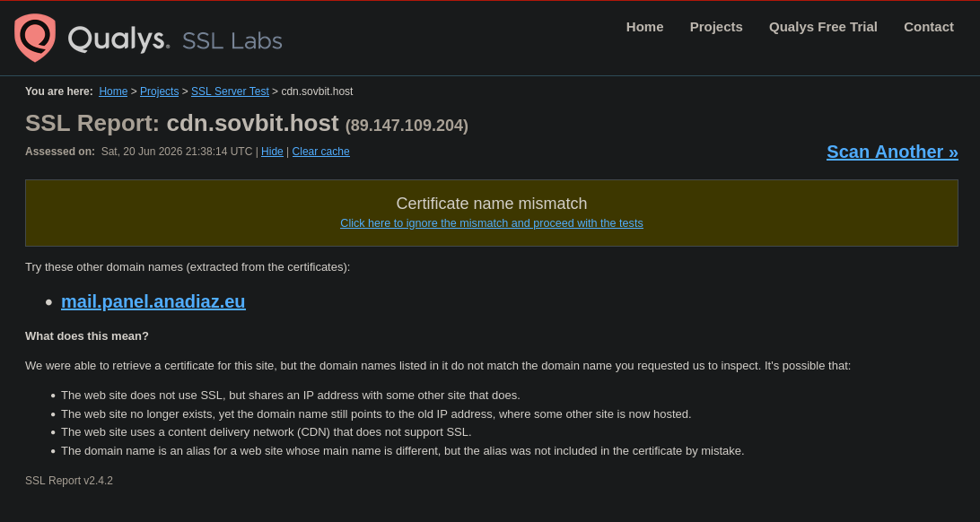Open the Projects navigation menu item
The image size is (980, 522).
coord(716,27)
